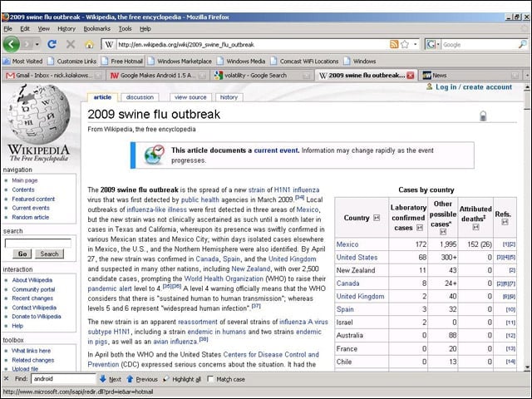532x399 pixels.
Task: Open the World Health Organization link
Action: click(224, 278)
